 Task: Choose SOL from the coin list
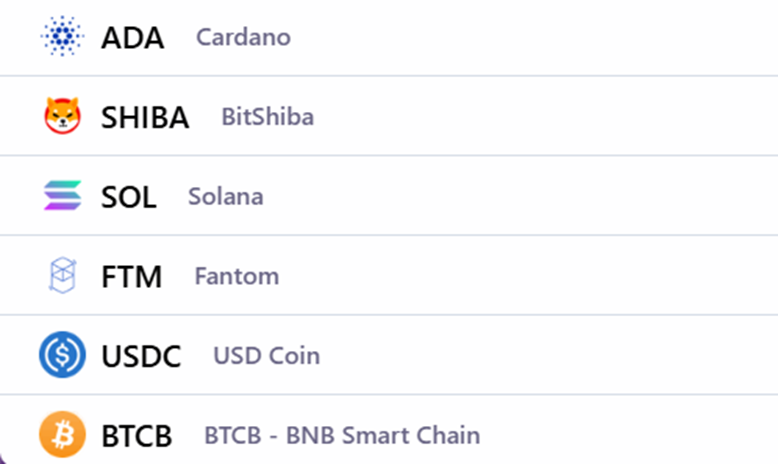pos(129,197)
